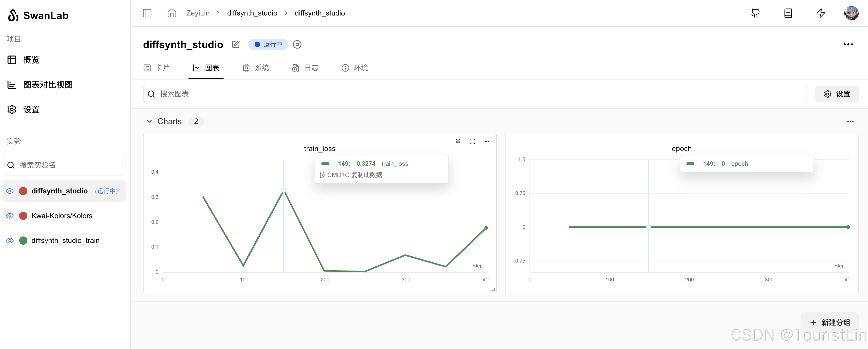Toggle the sidebar collapse icon
868x349 pixels.
[x=147, y=13]
